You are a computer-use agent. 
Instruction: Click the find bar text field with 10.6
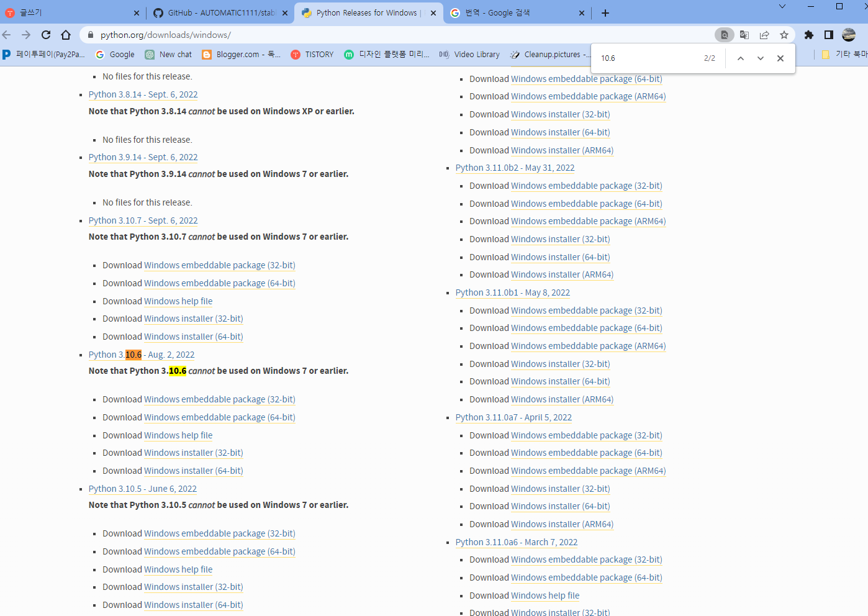[649, 58]
